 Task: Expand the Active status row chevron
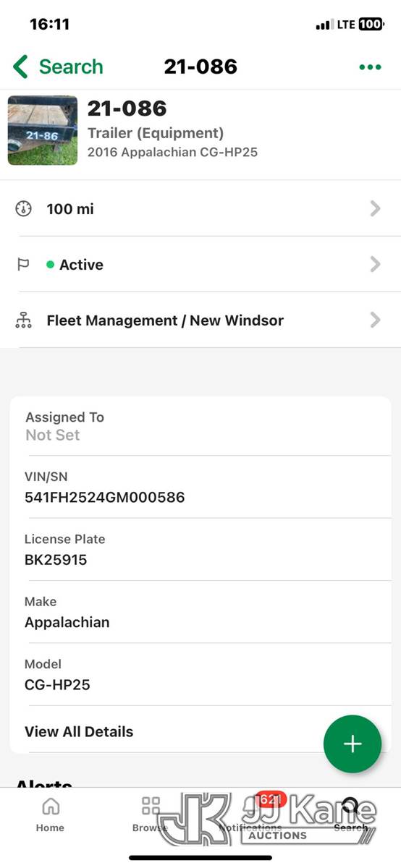(x=375, y=265)
